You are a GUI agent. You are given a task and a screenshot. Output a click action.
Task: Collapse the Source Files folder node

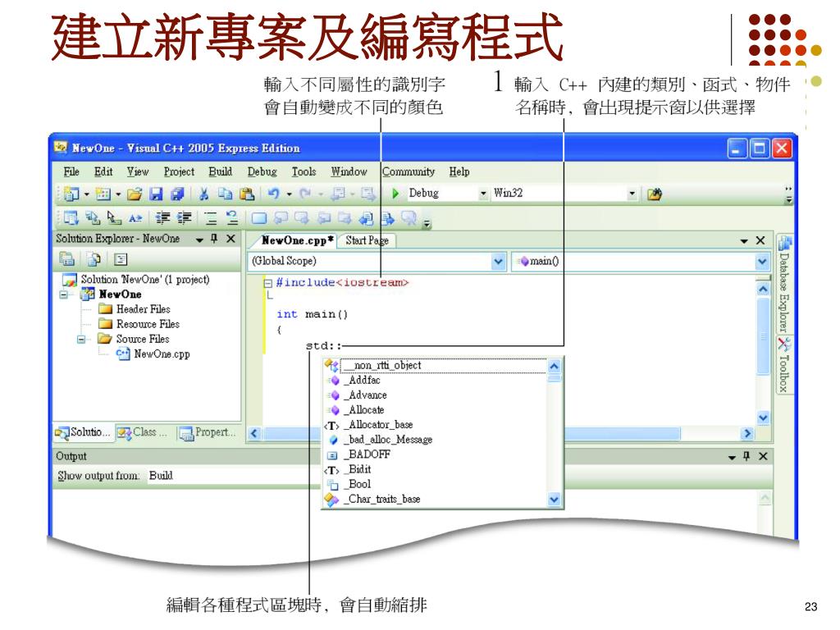[81, 339]
